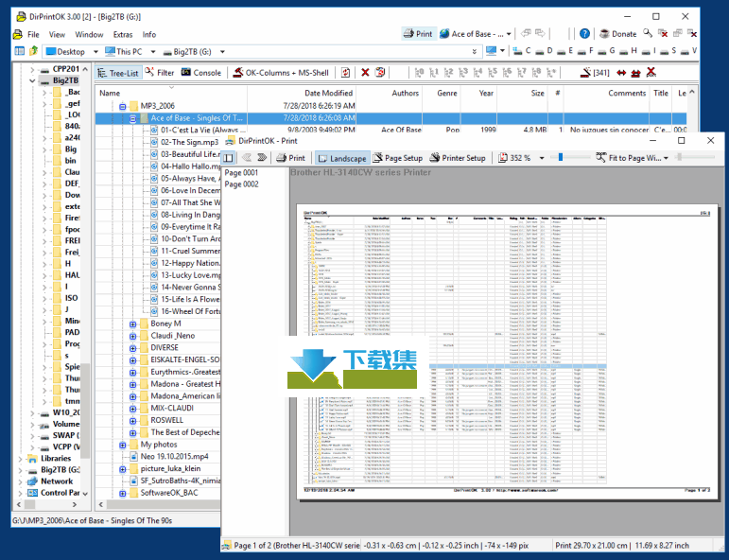Click left tree horizontal scrollbar right arrow
The width and height of the screenshot is (729, 560).
[75, 504]
